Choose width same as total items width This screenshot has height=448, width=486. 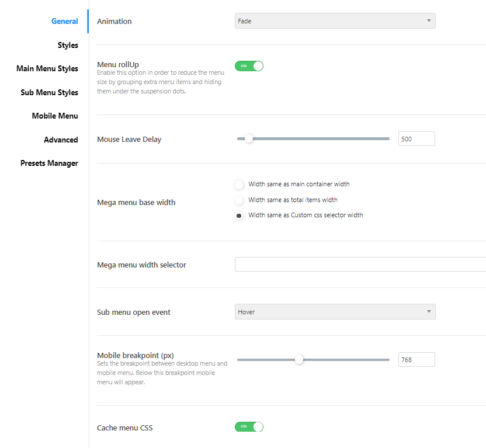pos(239,200)
